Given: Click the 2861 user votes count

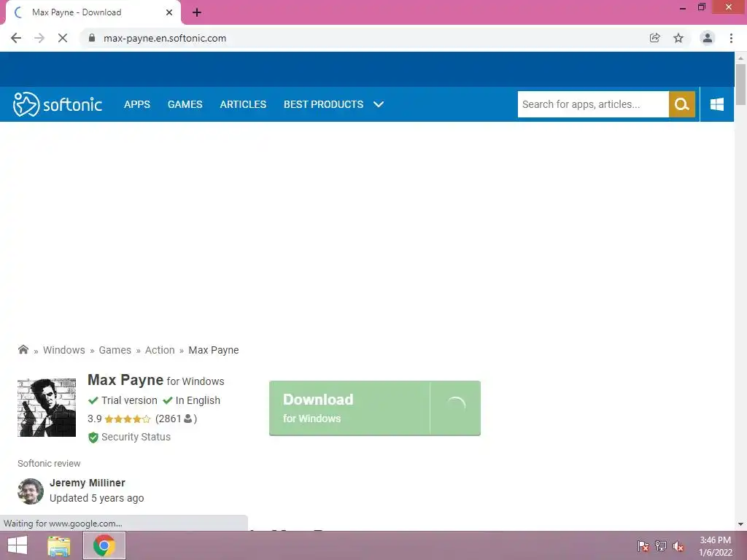Looking at the screenshot, I should point(176,419).
